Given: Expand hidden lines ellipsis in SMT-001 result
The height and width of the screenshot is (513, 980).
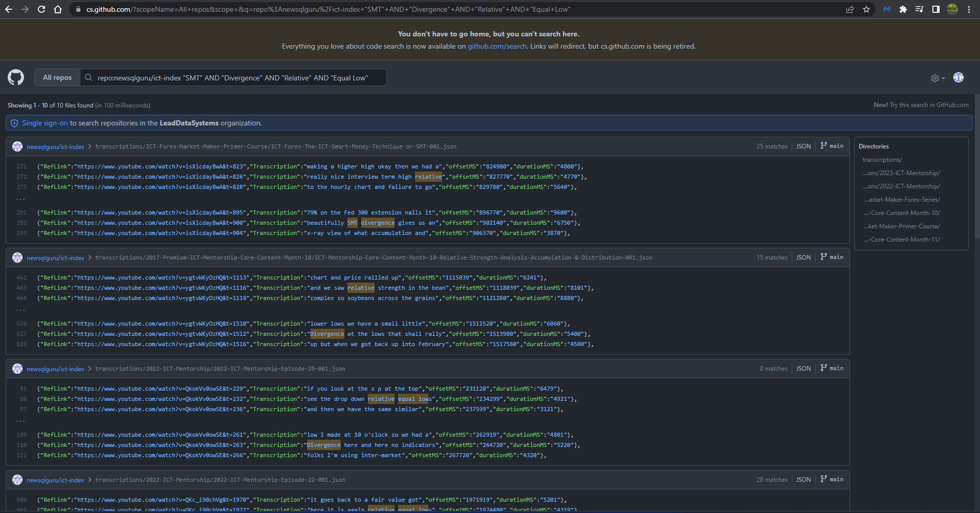Looking at the screenshot, I should (20, 199).
